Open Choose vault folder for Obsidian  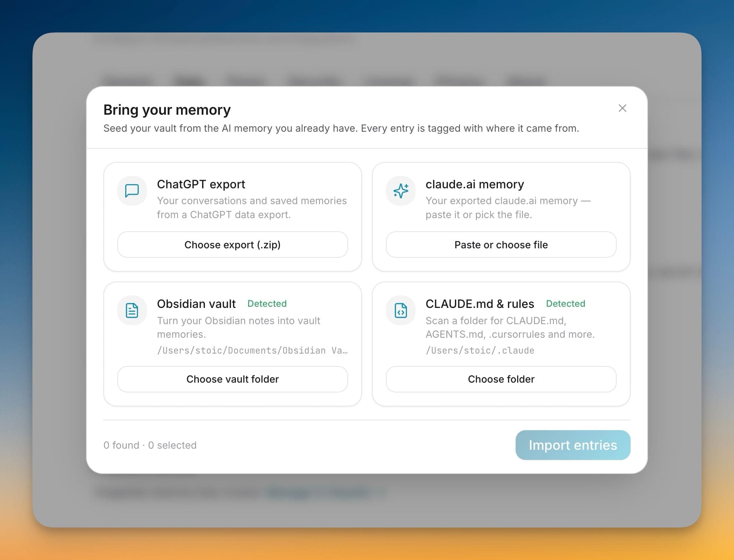tap(232, 379)
